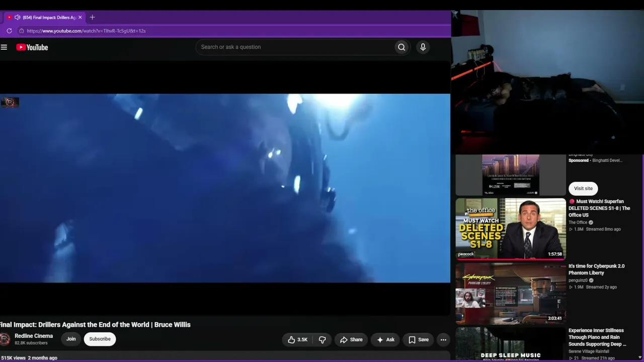Open the more actions three-dot menu

pos(443,340)
